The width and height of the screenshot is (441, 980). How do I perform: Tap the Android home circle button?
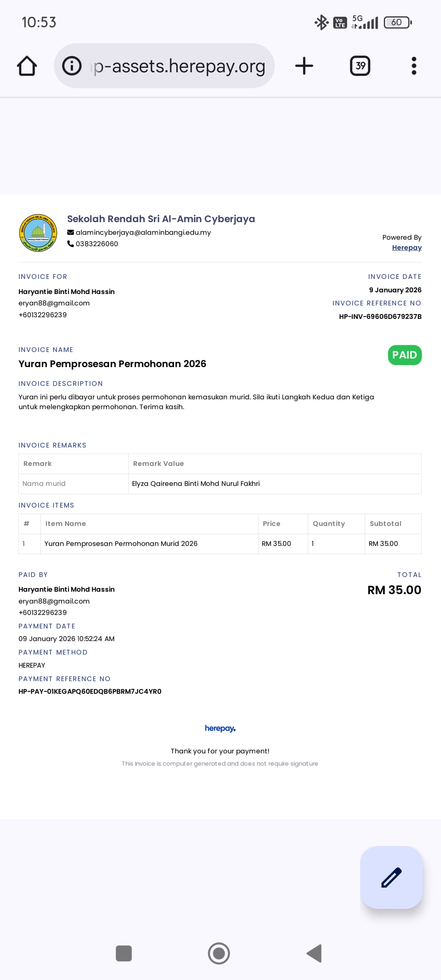click(219, 953)
